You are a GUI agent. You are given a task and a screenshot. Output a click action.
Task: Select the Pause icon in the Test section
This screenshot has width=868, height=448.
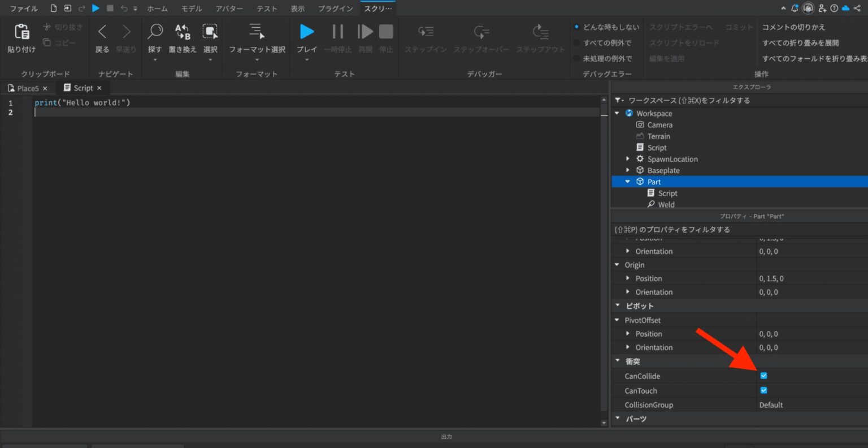337,32
